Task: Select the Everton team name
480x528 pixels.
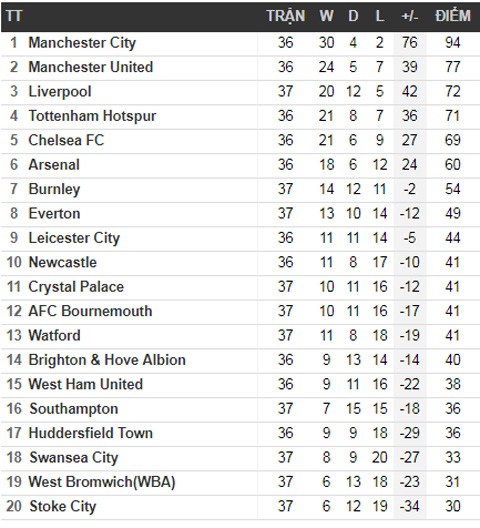Action: point(54,213)
